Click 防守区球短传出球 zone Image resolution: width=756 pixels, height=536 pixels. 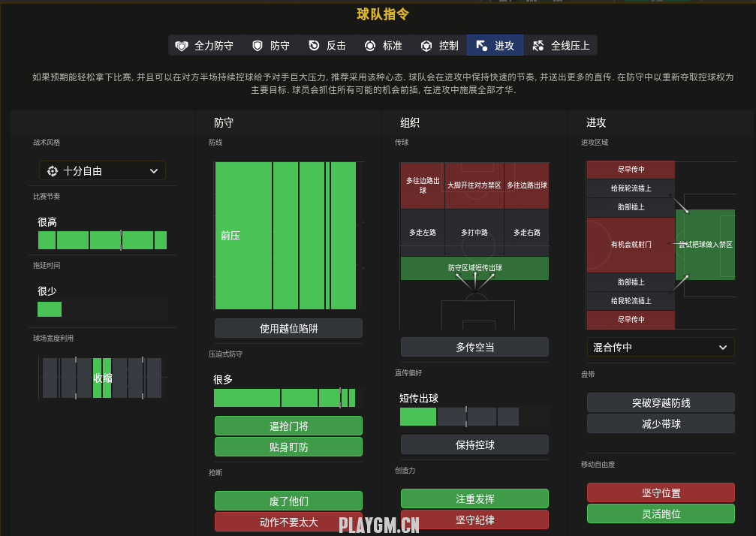click(475, 268)
